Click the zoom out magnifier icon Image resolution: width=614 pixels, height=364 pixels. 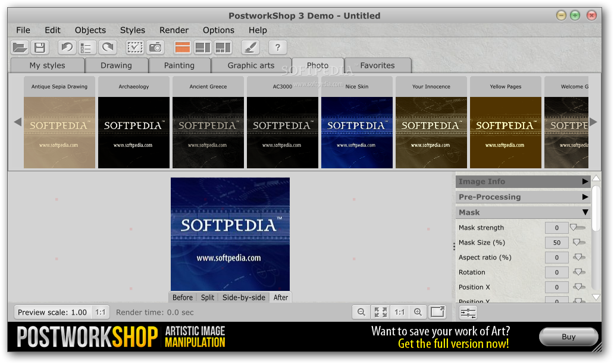(x=361, y=312)
